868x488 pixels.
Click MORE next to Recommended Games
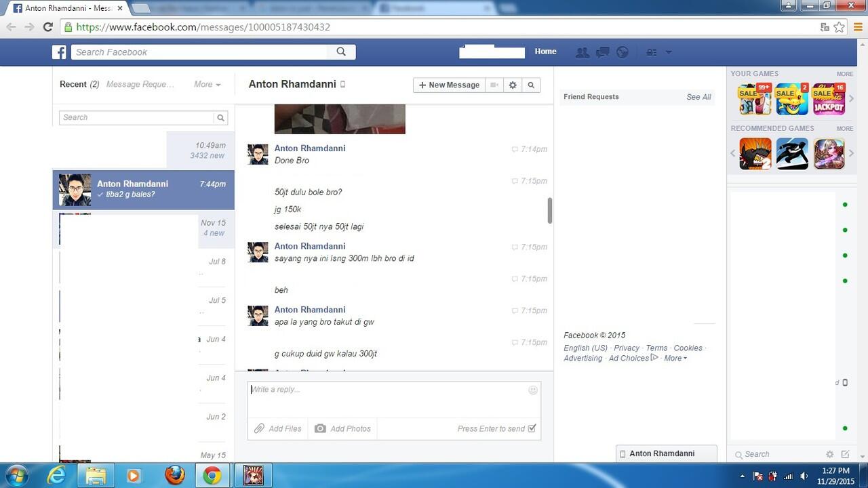click(844, 128)
